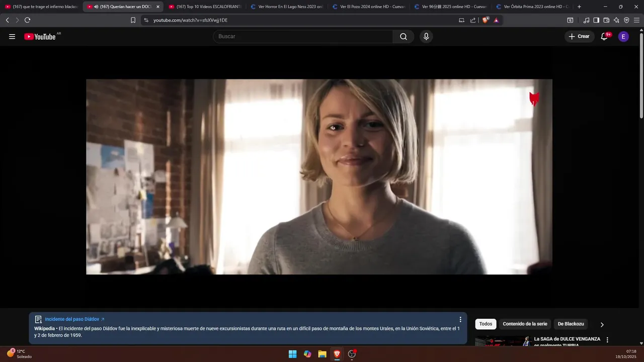The height and width of the screenshot is (362, 644).
Task: Open Leo AI sparkle icon
Action: [x=616, y=20]
